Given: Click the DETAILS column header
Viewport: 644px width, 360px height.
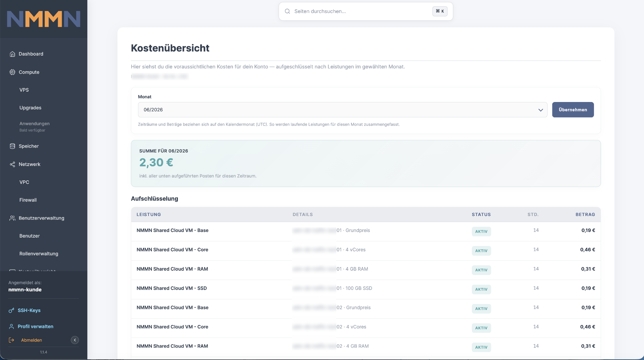Looking at the screenshot, I should point(303,214).
